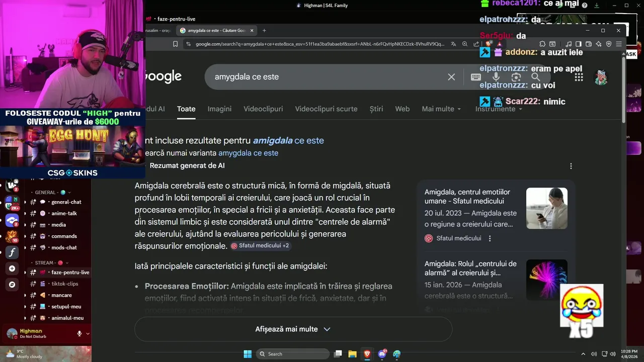
Task: Open the setupul-meu channel in Discord
Action: click(x=66, y=307)
